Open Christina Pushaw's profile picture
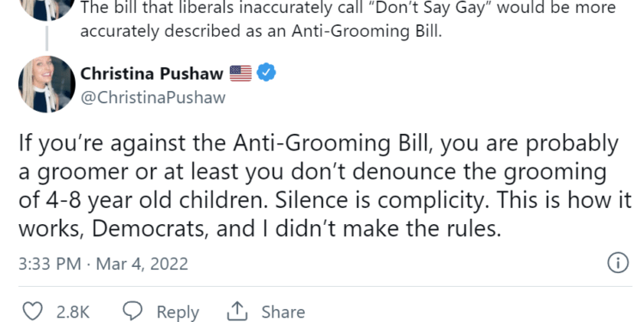Image resolution: width=644 pixels, height=322 pixels. [47, 84]
